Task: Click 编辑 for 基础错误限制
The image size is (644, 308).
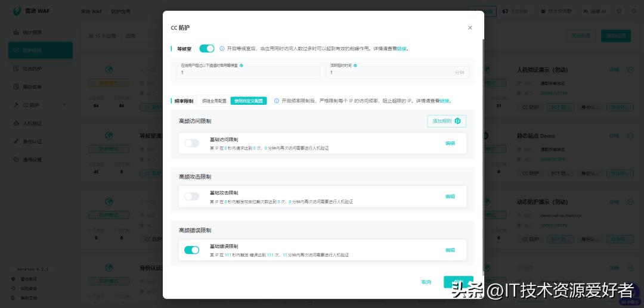Action: 450,250
